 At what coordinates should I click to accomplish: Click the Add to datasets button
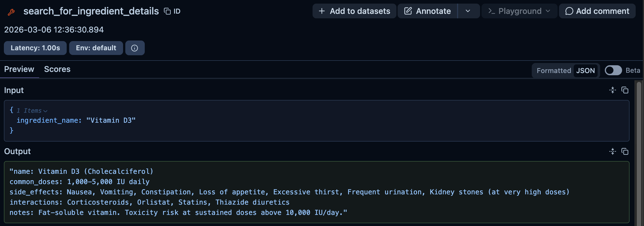coord(354,11)
